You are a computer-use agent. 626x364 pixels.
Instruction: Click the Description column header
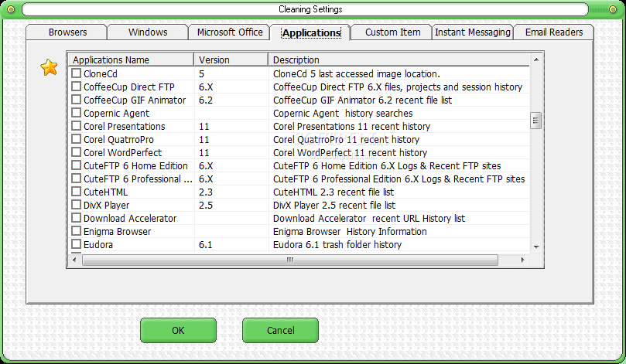(x=399, y=60)
